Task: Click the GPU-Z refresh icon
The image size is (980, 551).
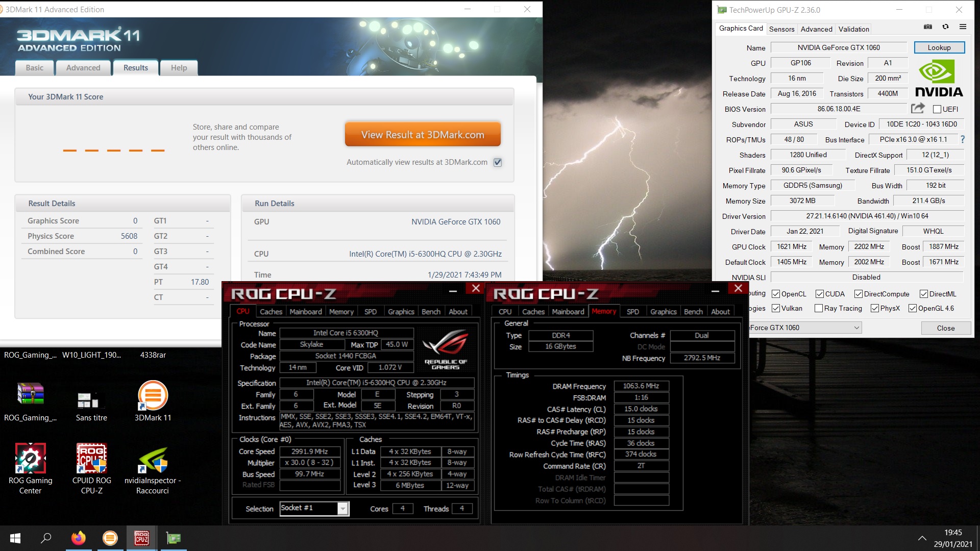Action: [945, 27]
